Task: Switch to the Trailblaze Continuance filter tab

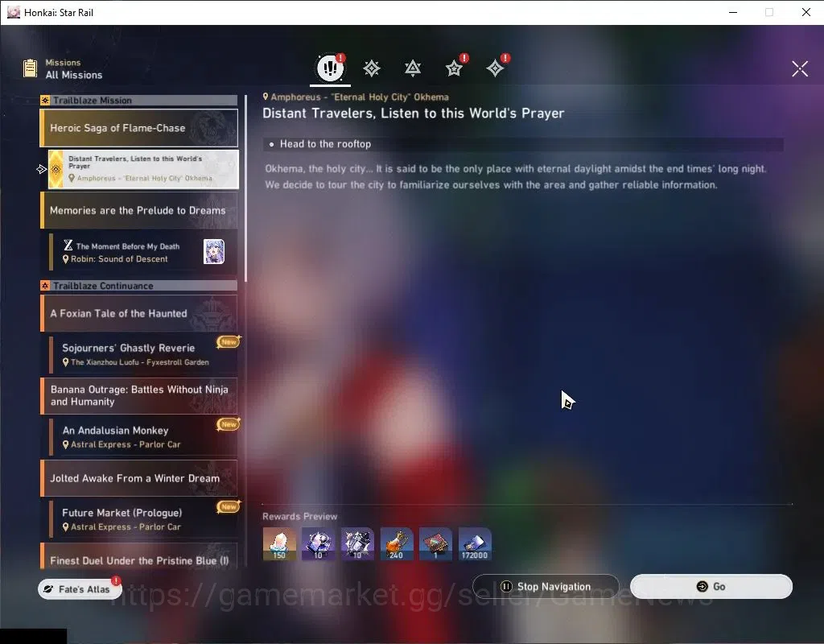Action: [413, 68]
